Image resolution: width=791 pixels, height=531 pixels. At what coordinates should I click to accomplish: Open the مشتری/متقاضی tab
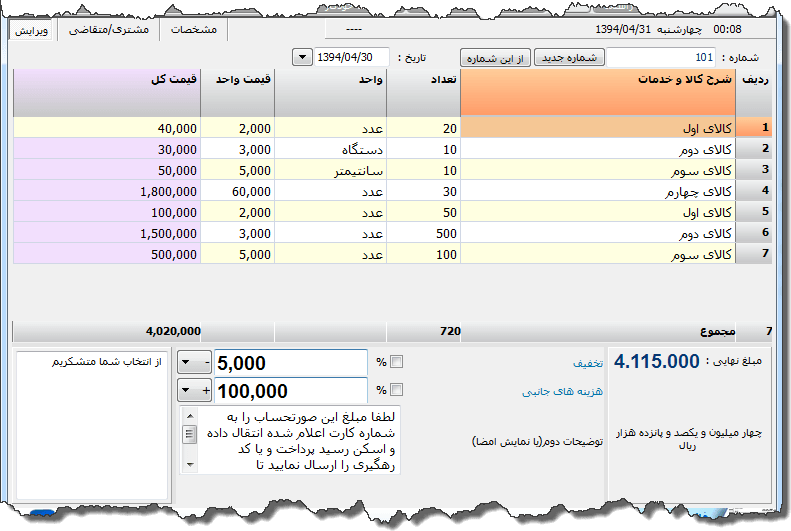click(109, 30)
